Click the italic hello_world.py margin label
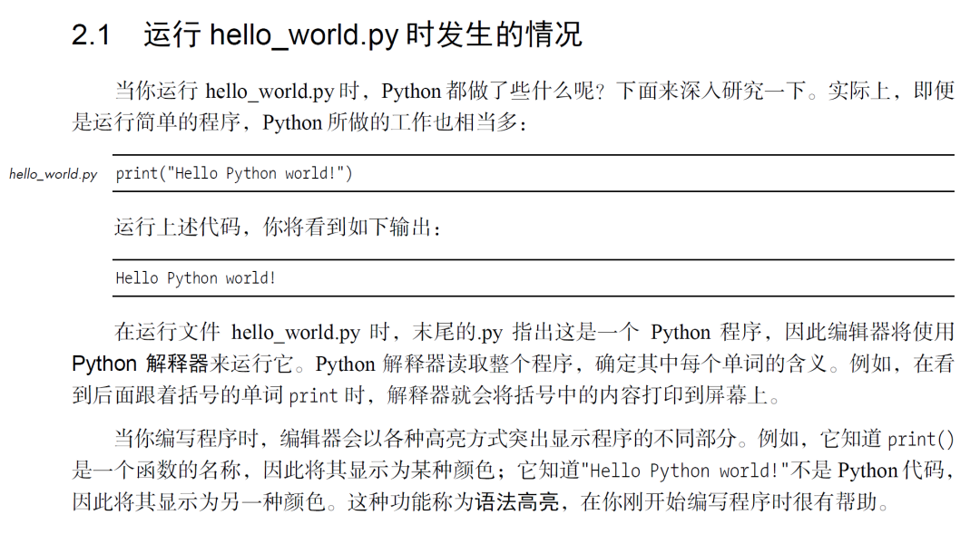980x534 pixels. 53,174
